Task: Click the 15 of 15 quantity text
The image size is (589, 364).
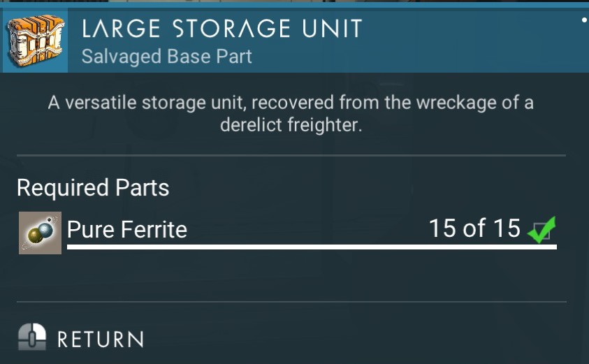Action: click(x=474, y=228)
